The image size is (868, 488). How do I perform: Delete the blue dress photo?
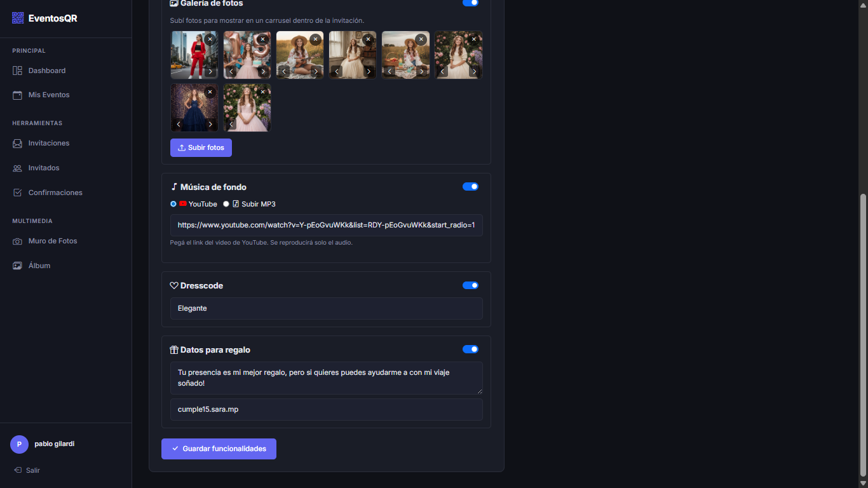pyautogui.click(x=210, y=92)
